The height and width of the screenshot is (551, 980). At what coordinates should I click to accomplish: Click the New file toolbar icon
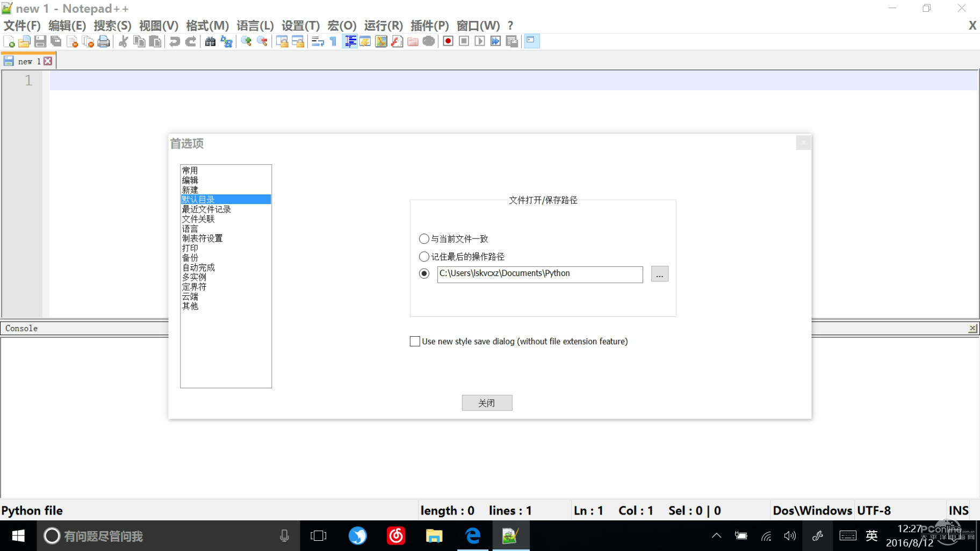pos(9,41)
